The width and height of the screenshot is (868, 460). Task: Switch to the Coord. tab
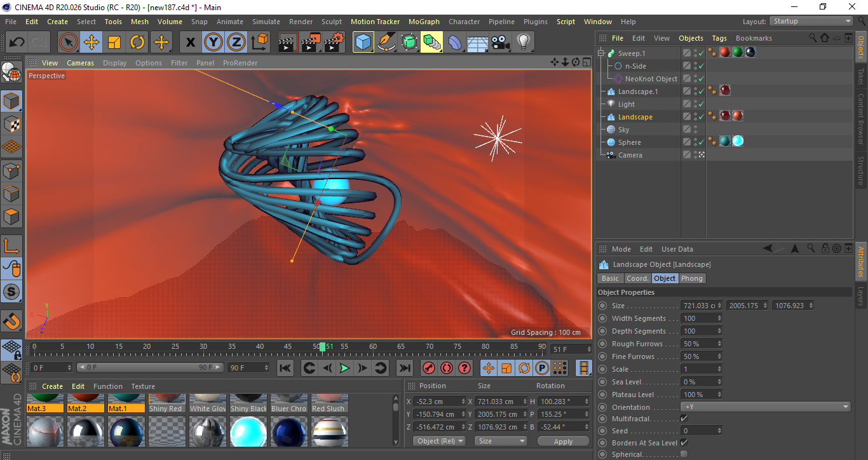[637, 278]
